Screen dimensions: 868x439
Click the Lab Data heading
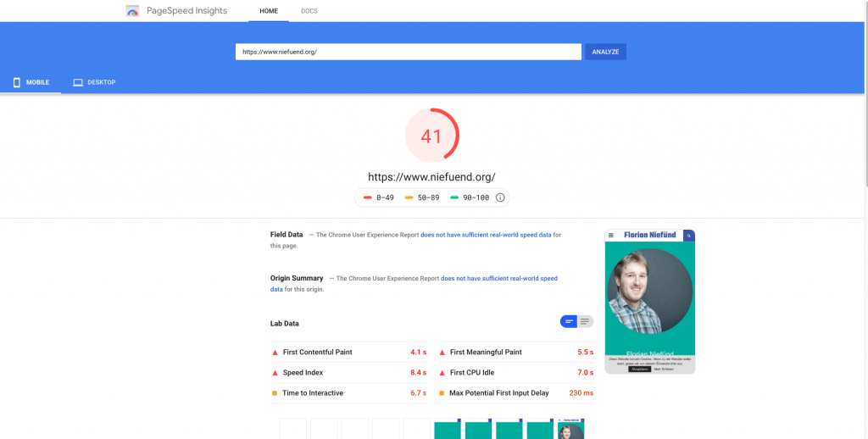285,323
